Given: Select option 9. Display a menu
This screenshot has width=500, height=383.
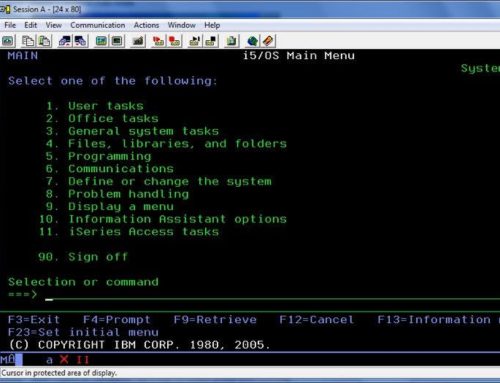Looking at the screenshot, I should [110, 207].
